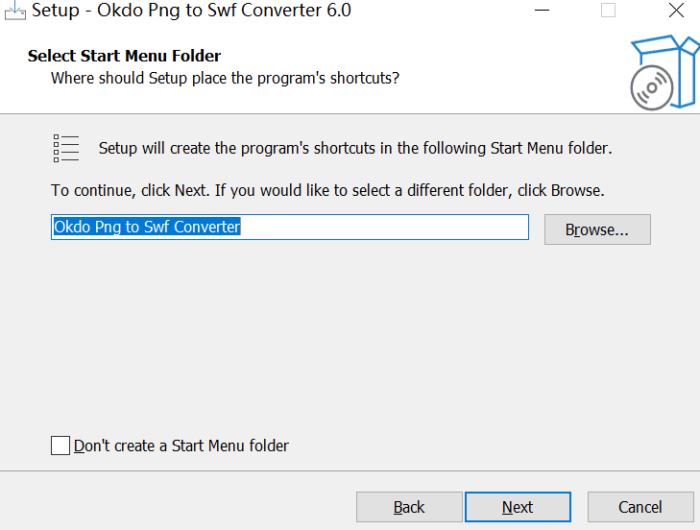Click the box and disc icon in header
This screenshot has width=700, height=530.
tap(663, 73)
